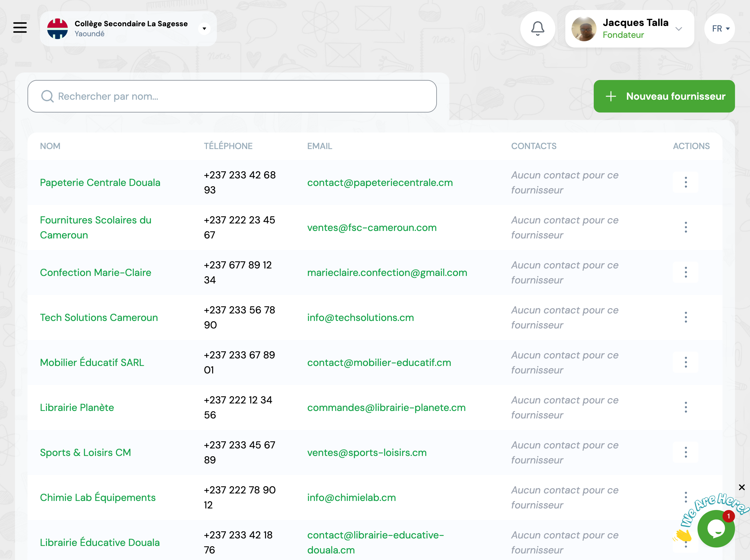Open actions menu for Tech Solutions Cameroun

tap(685, 317)
